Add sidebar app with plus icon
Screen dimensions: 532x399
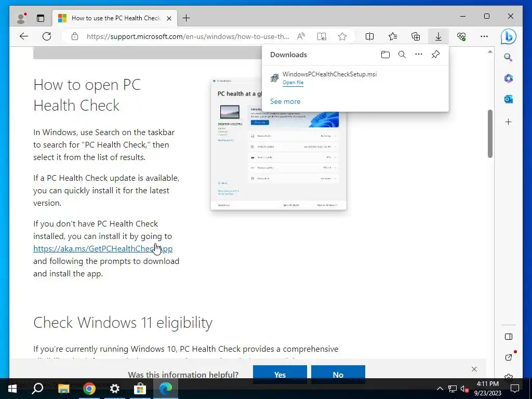508,122
